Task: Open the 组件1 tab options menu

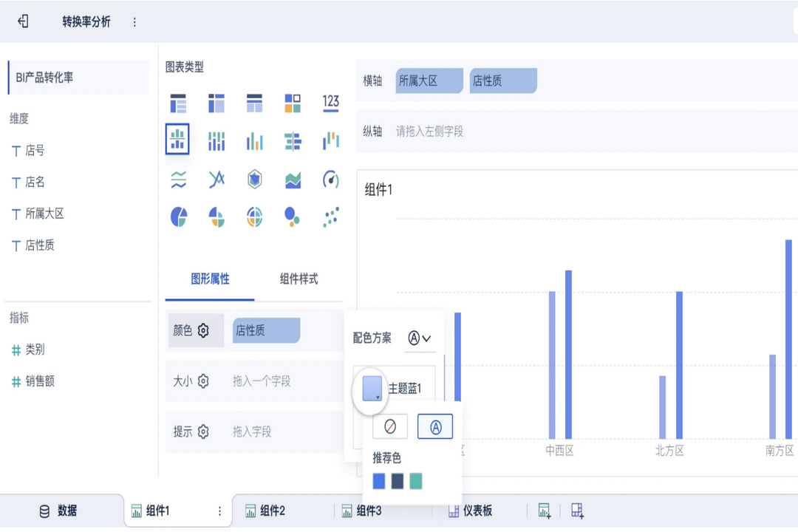Action: 220,510
